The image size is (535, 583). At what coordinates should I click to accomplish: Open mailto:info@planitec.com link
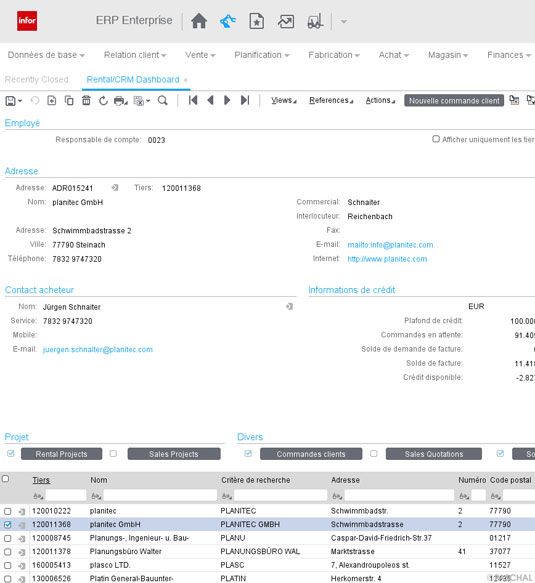click(x=390, y=245)
